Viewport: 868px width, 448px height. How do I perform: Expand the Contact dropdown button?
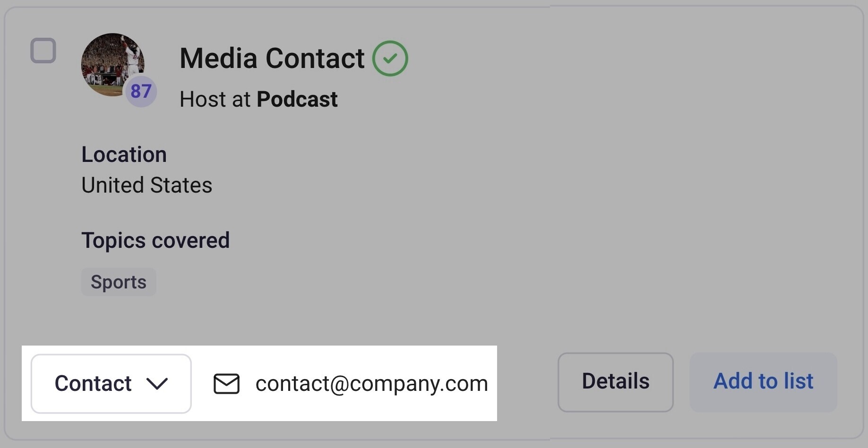[111, 384]
